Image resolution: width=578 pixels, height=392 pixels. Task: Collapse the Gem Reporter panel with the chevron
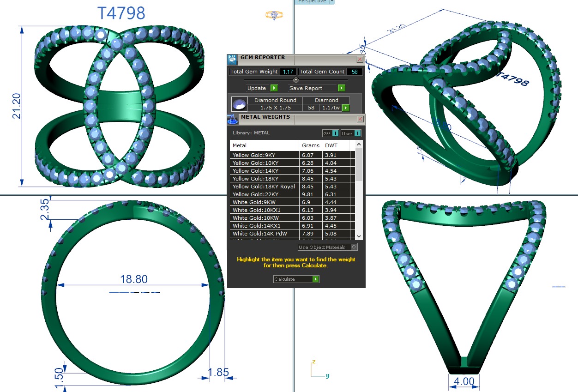click(x=296, y=80)
